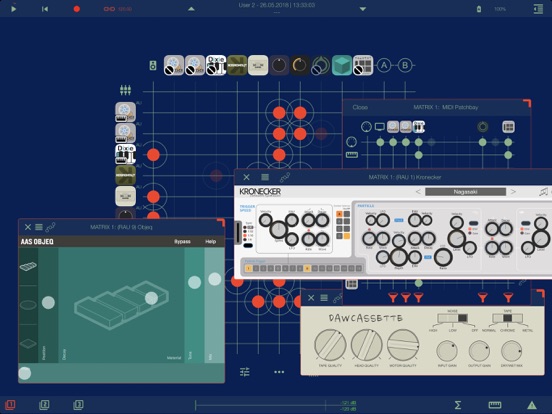
Task: Go to next Kronecker preset
Action: coord(513,192)
